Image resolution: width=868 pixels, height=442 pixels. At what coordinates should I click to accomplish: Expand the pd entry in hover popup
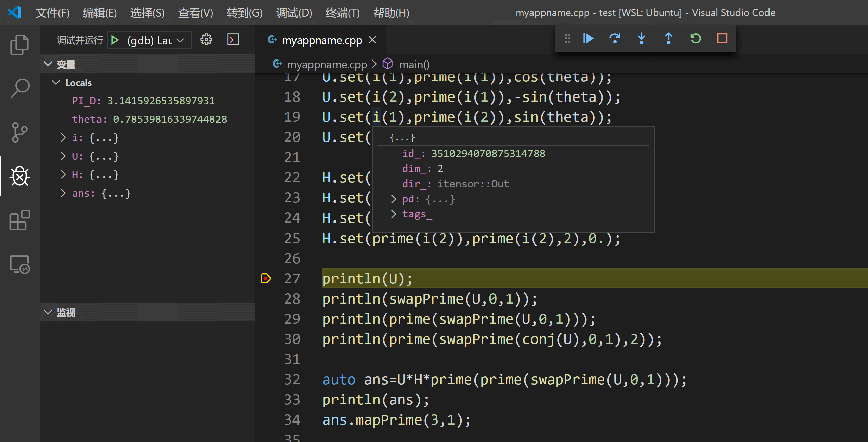(393, 199)
